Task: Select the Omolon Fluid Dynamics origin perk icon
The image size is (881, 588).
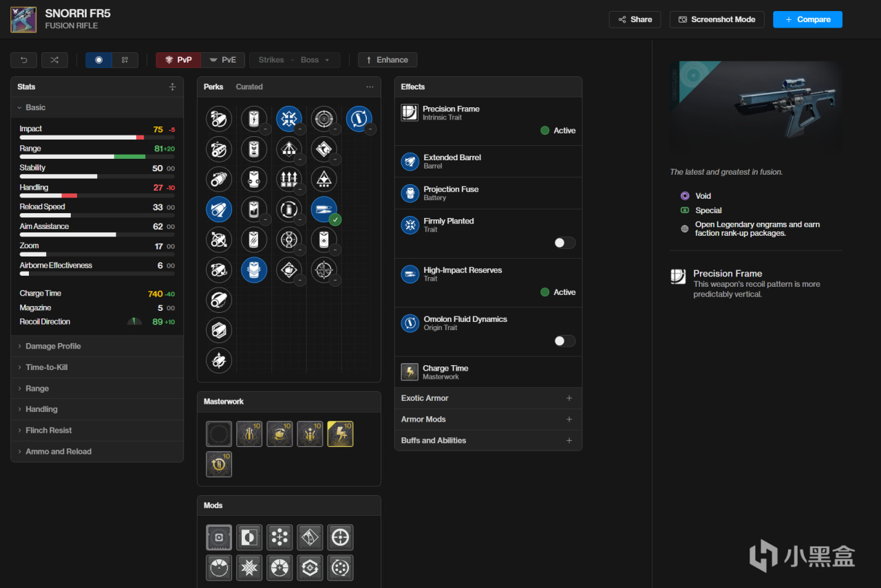Action: point(359,118)
